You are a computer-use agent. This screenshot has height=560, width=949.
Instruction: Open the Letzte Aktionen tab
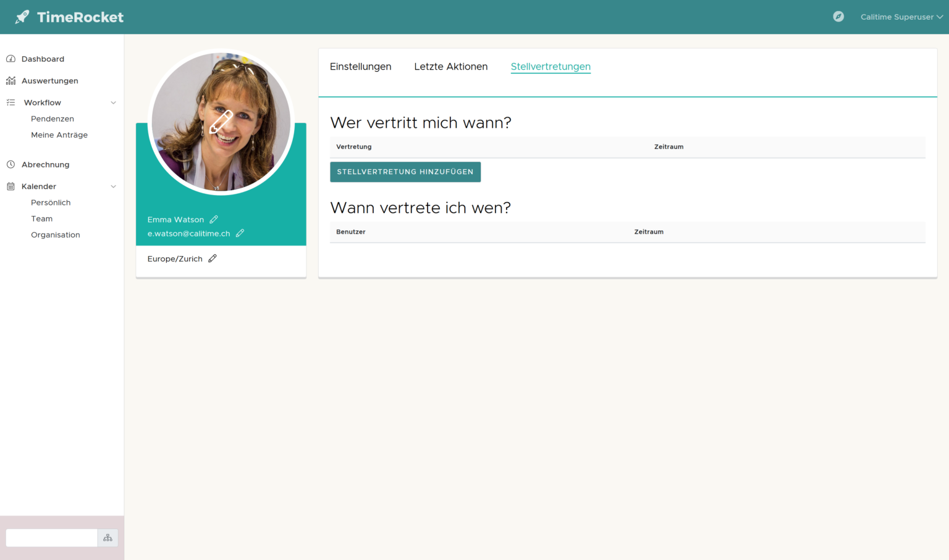pyautogui.click(x=450, y=66)
